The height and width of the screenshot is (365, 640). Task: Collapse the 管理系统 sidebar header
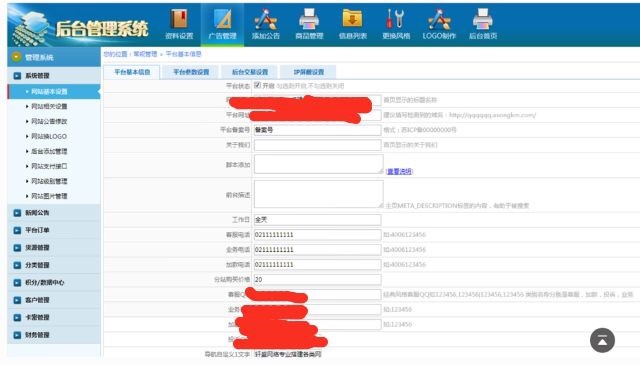pos(54,57)
